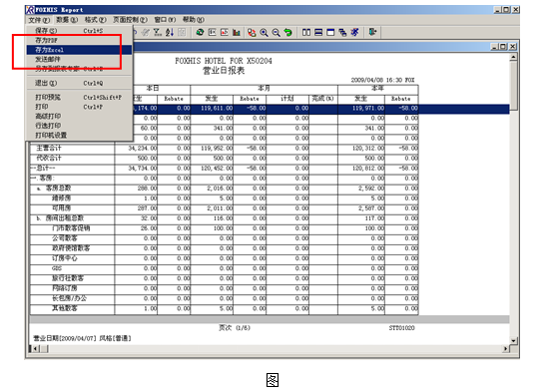Click the 房间出租总数 row label
The width and height of the screenshot is (555, 392).
coord(65,218)
